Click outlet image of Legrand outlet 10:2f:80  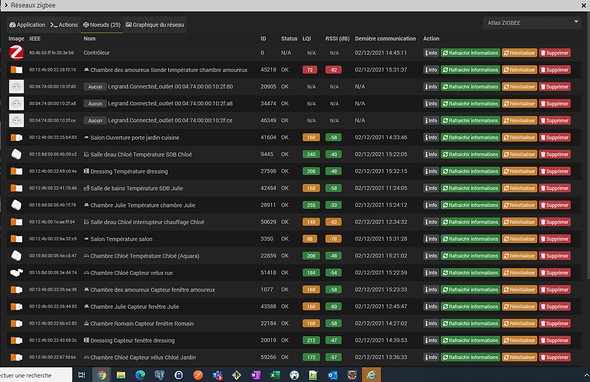pyautogui.click(x=16, y=87)
